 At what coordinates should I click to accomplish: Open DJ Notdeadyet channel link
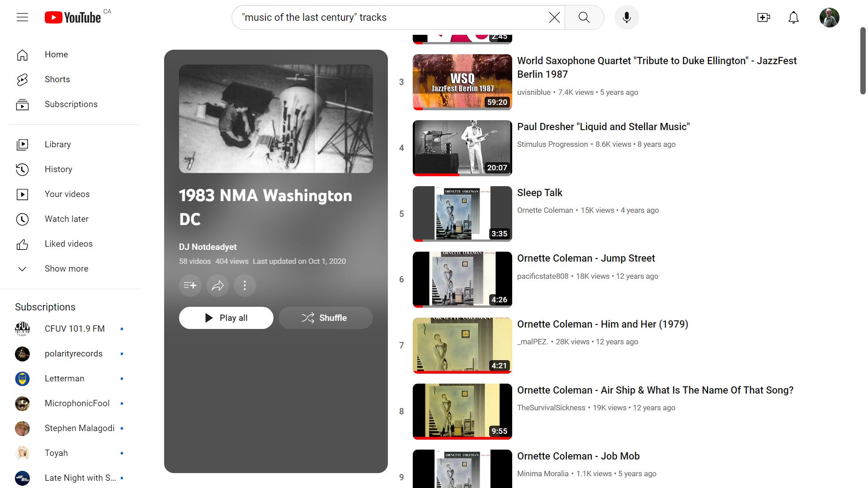(x=208, y=247)
